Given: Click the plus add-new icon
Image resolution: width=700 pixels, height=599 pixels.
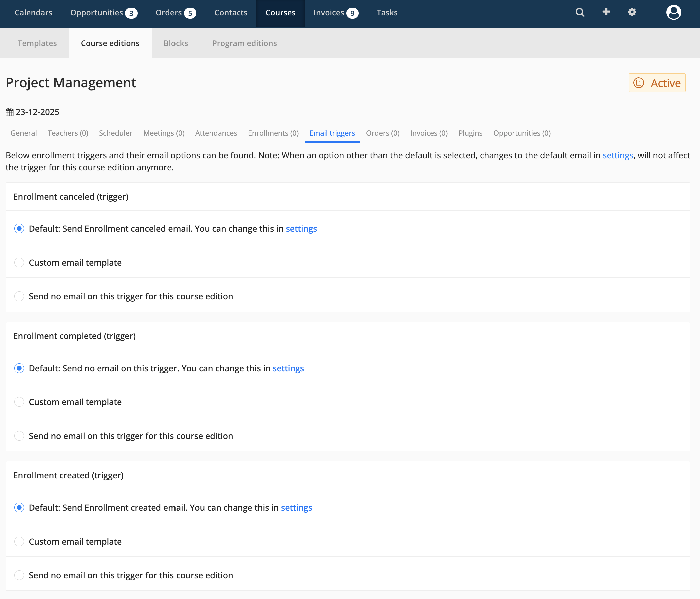Looking at the screenshot, I should click(606, 12).
